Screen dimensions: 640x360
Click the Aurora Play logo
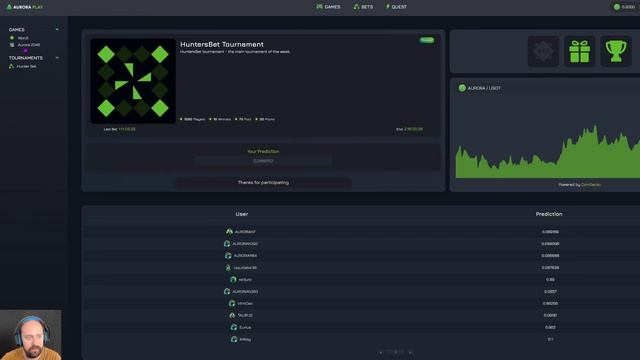pos(25,7)
